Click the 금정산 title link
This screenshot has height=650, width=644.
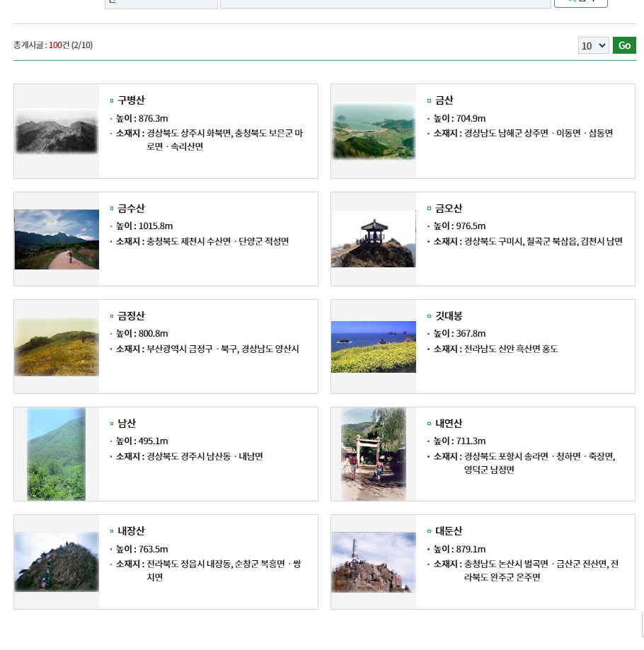point(131,316)
